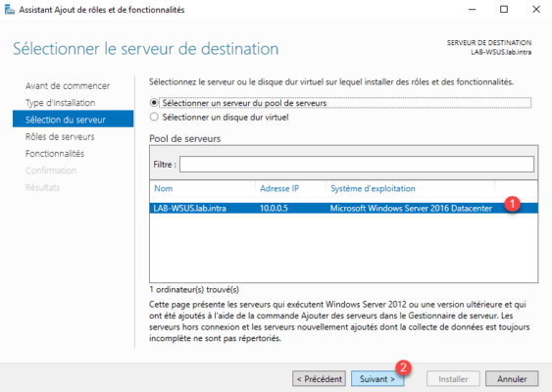This screenshot has width=552, height=392.
Task: Sort by Système d'exploitation column header
Action: [x=373, y=188]
